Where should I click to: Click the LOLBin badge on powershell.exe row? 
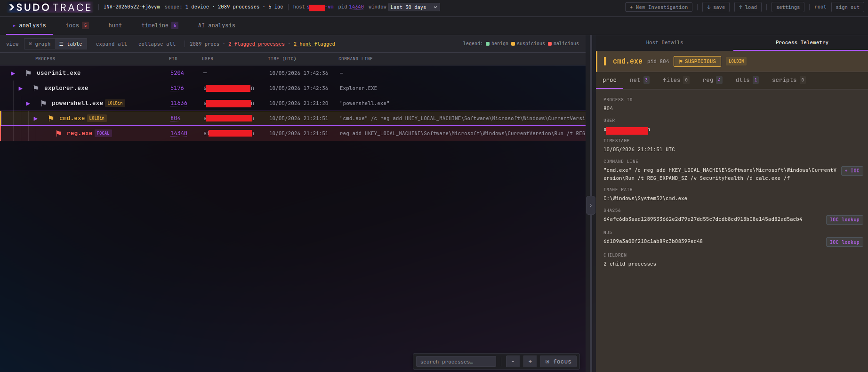tap(115, 103)
